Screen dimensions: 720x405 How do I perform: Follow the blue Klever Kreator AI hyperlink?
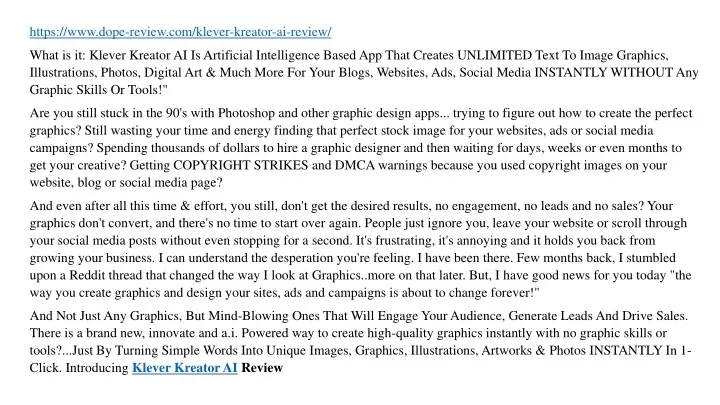click(x=185, y=368)
